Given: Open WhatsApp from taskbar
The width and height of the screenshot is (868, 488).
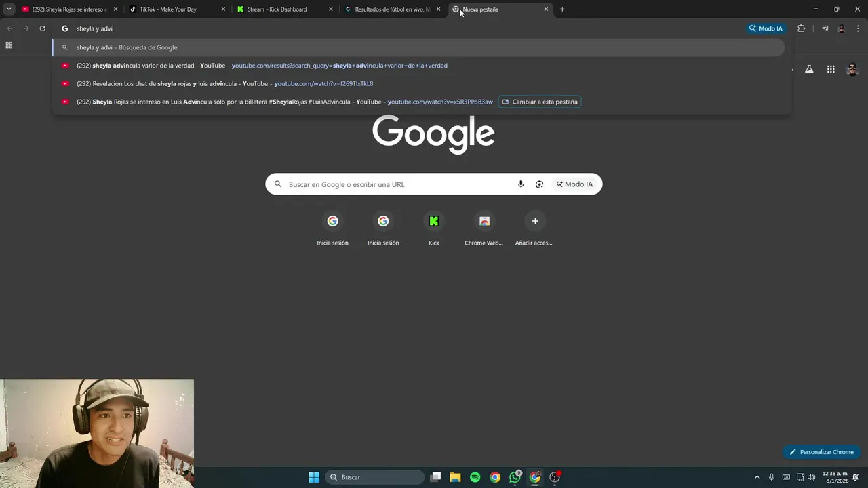Looking at the screenshot, I should 515,477.
